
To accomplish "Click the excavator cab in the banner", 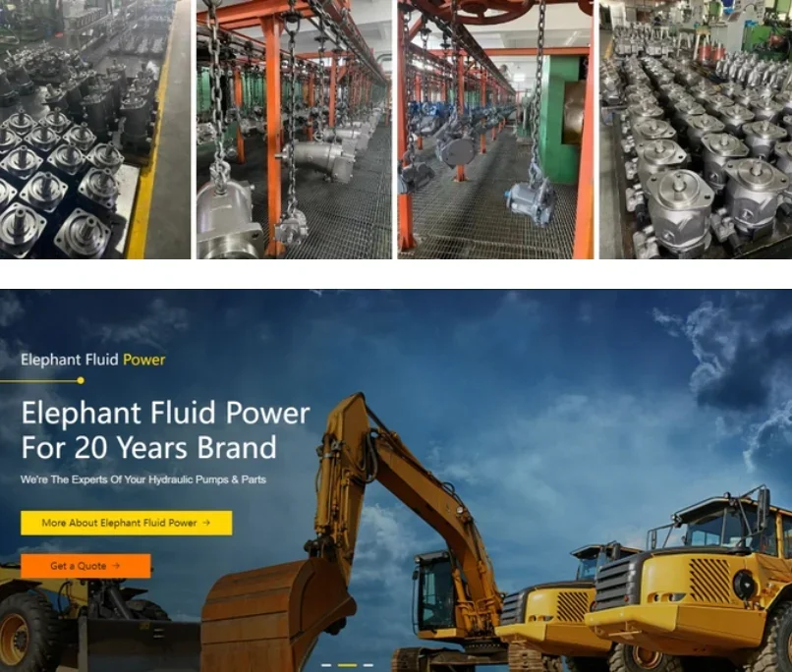I will tap(433, 591).
